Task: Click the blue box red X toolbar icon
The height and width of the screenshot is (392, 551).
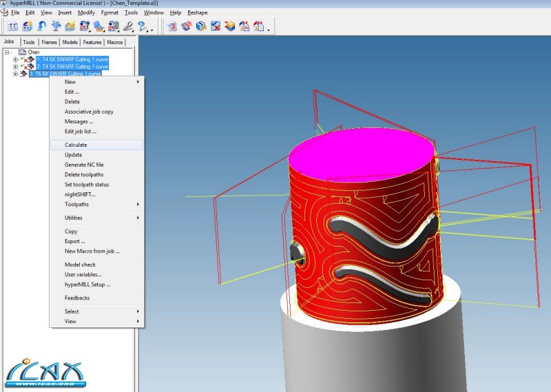Action: (x=216, y=27)
